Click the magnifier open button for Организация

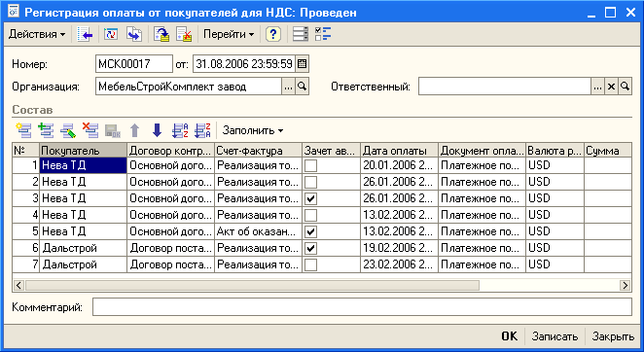click(x=303, y=87)
